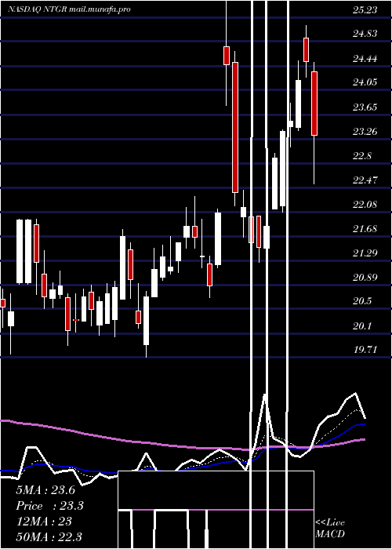Viewport: 392px width, 549px height.
Task: Click the 20.1 price axis label
Action: click(362, 327)
